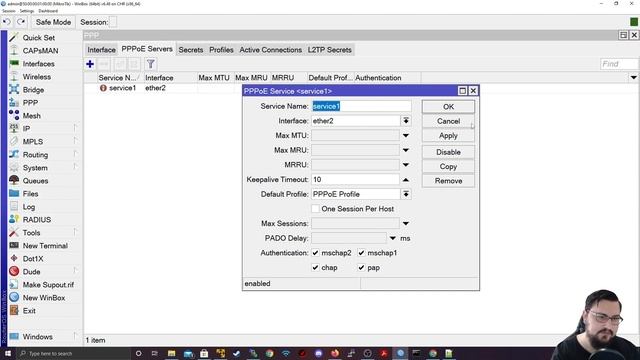
Task: Open a New WinBox window
Action: [x=44, y=298]
